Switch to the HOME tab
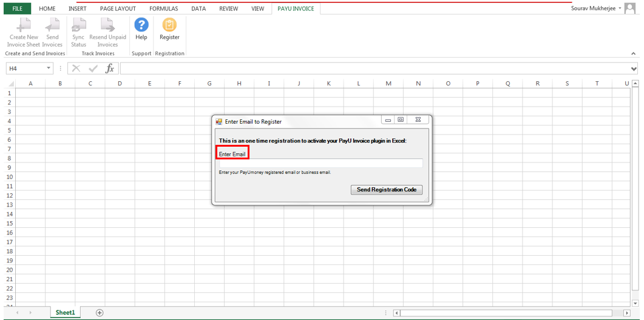The image size is (644, 320). pos(47,8)
